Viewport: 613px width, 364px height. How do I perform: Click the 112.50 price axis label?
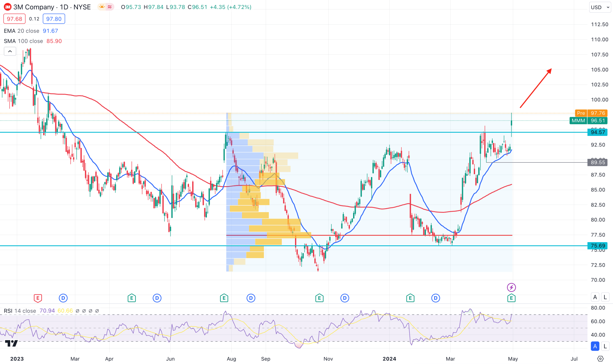600,24
